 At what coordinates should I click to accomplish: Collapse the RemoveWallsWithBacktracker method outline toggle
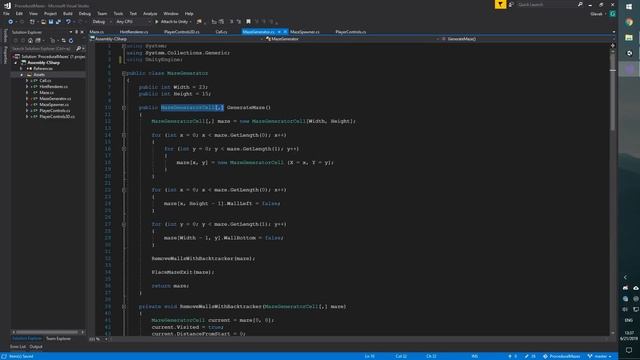coord(124,307)
